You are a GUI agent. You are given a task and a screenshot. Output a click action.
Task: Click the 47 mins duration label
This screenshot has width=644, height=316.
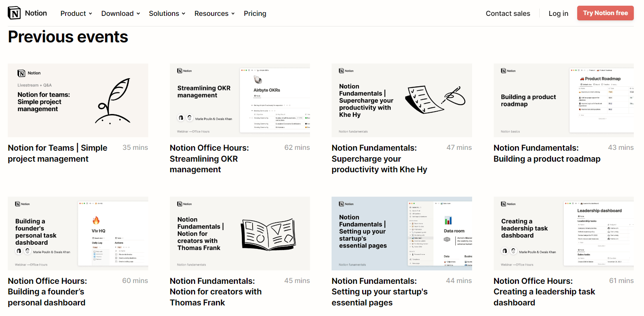point(459,147)
